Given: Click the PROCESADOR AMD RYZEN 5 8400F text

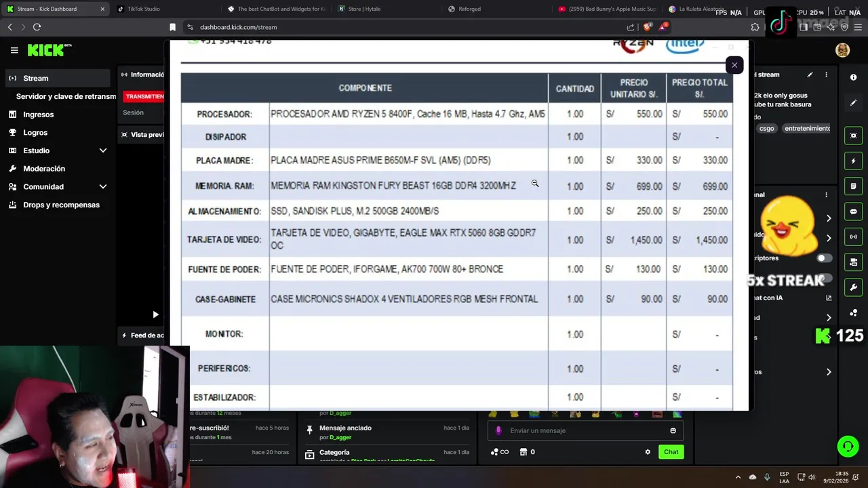Looking at the screenshot, I should (408, 114).
